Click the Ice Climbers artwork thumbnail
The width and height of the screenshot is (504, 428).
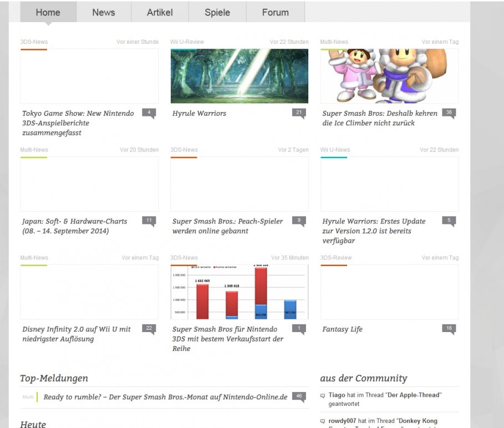389,76
